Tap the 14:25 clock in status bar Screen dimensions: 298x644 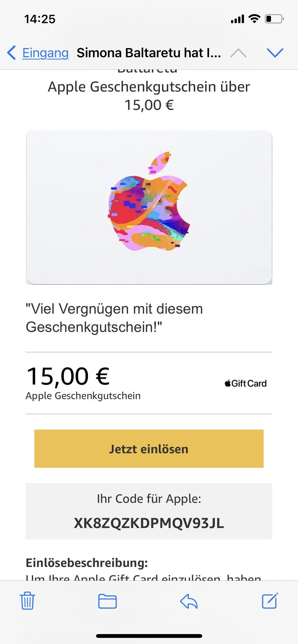pos(40,19)
